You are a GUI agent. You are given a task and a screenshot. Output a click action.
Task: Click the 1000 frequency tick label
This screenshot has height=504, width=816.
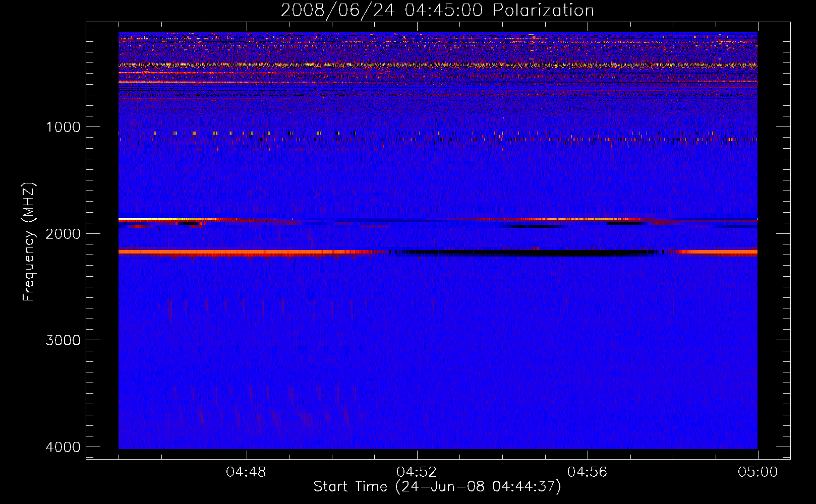coord(63,127)
